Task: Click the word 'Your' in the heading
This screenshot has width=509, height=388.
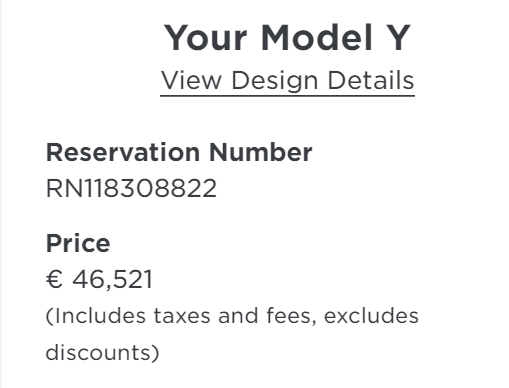Action: pyautogui.click(x=205, y=38)
